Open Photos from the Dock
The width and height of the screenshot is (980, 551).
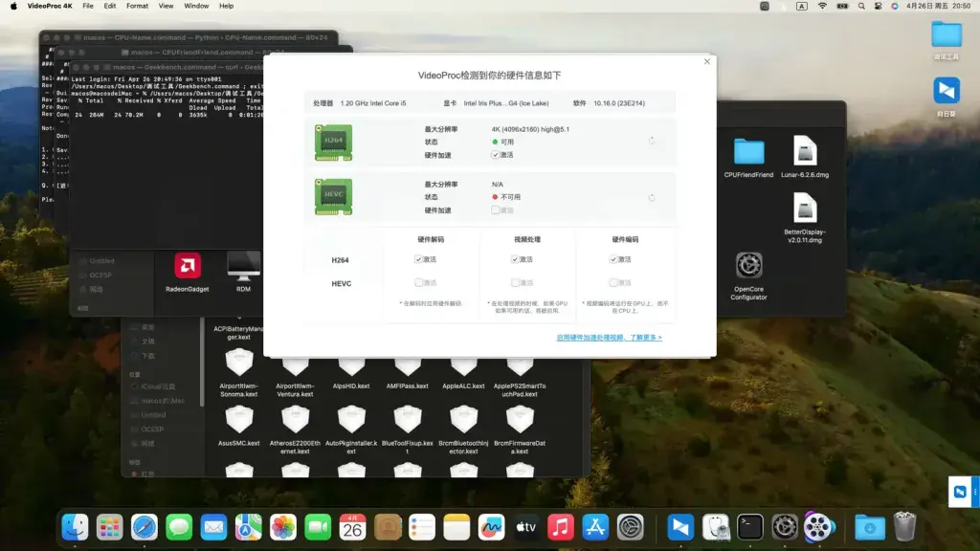point(283,527)
